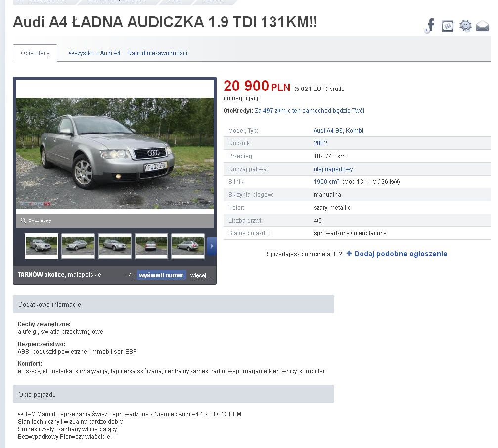Send the offer by email envelope icon
498x448 pixels.
coord(482,26)
